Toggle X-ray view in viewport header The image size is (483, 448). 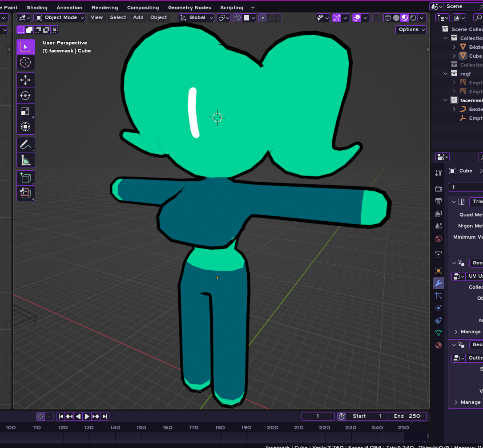(377, 18)
